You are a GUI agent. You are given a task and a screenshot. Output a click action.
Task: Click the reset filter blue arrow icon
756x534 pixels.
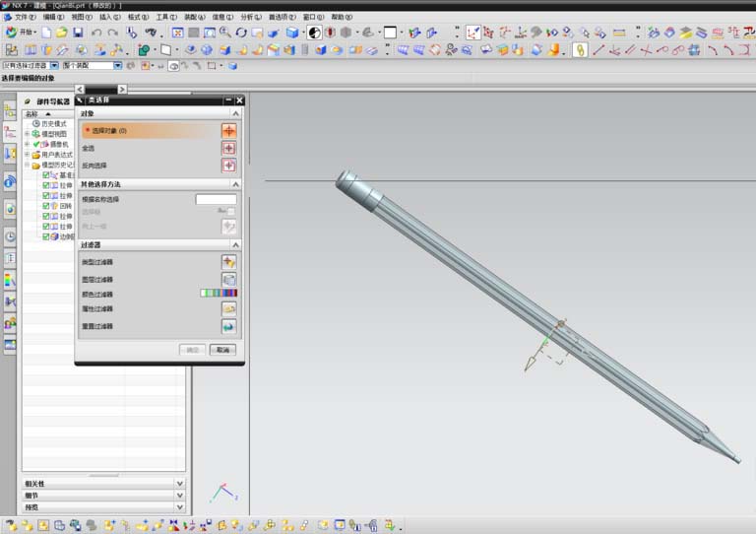click(228, 326)
